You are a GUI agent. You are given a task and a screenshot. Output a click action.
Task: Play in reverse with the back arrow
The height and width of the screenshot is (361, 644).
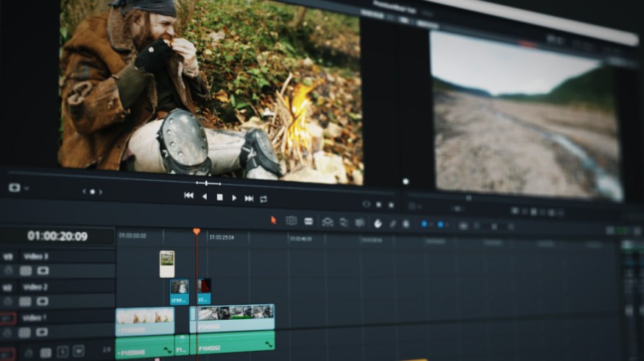pyautogui.click(x=205, y=197)
